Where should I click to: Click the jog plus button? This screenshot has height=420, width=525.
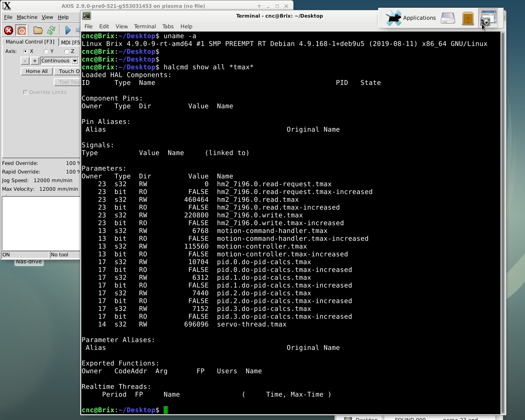click(x=35, y=61)
